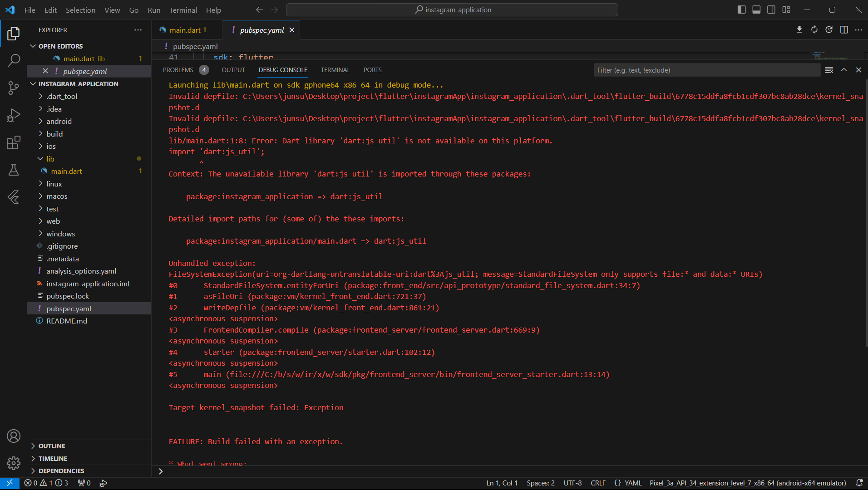Open README.md in the explorer
The height and width of the screenshot is (490, 868).
point(89,321)
